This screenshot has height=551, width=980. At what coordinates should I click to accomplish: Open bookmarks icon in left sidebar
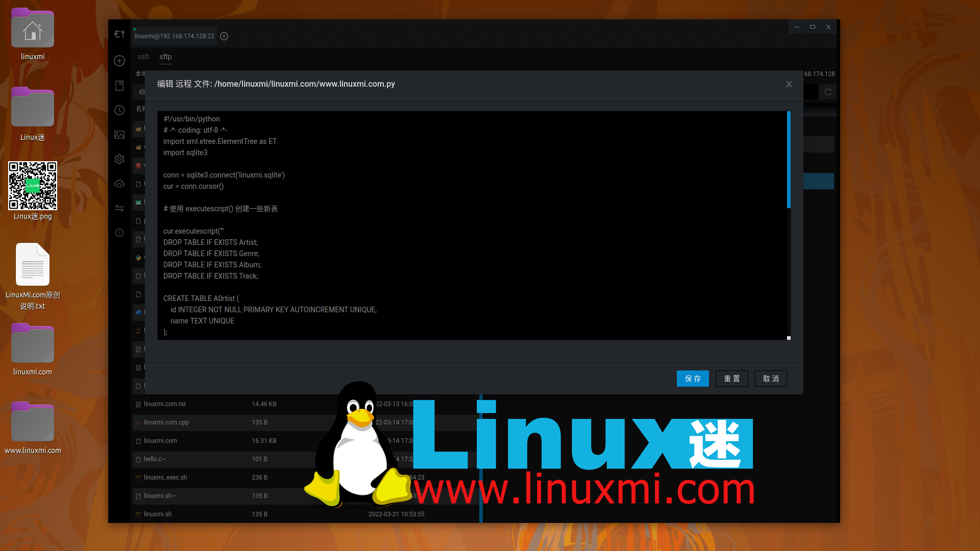[119, 86]
